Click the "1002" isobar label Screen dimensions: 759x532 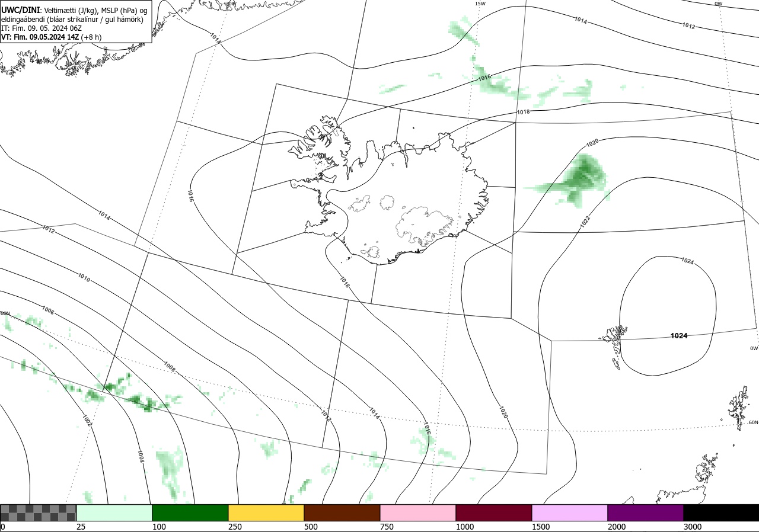click(x=87, y=421)
